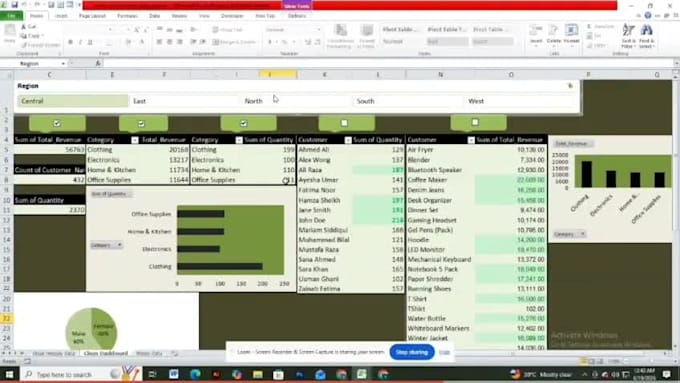
Task: Select East in Region slicer
Action: pyautogui.click(x=184, y=101)
